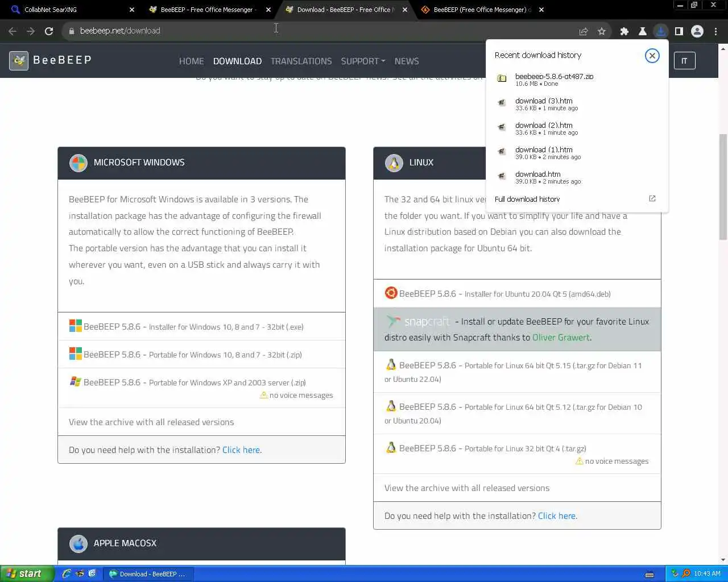Click the download (3).htm file icon

pyautogui.click(x=502, y=103)
